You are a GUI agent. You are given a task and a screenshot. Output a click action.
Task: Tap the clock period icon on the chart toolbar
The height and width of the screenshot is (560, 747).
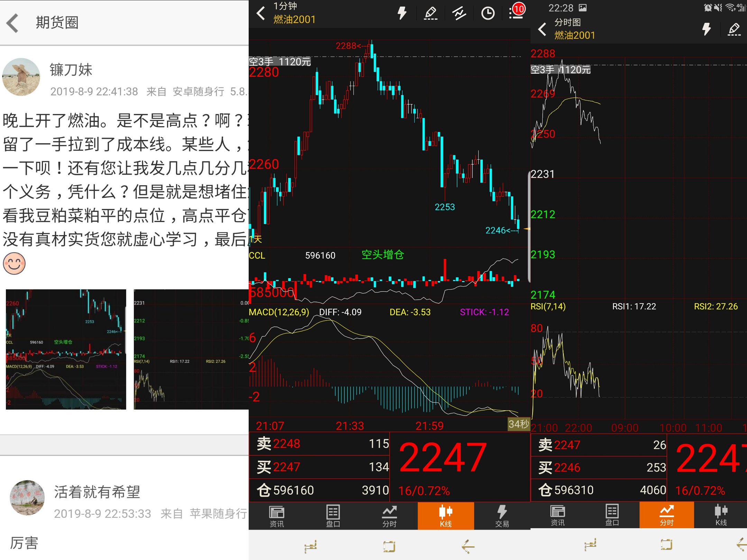[488, 13]
